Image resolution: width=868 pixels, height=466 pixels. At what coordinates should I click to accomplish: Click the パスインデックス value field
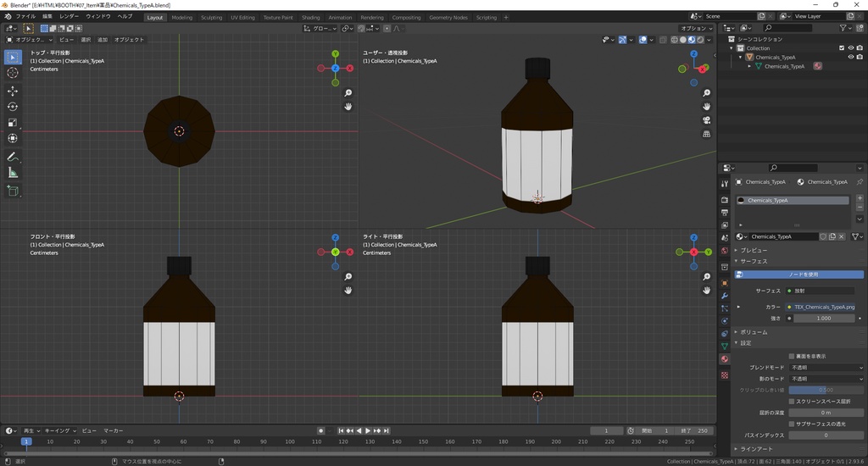click(x=826, y=435)
